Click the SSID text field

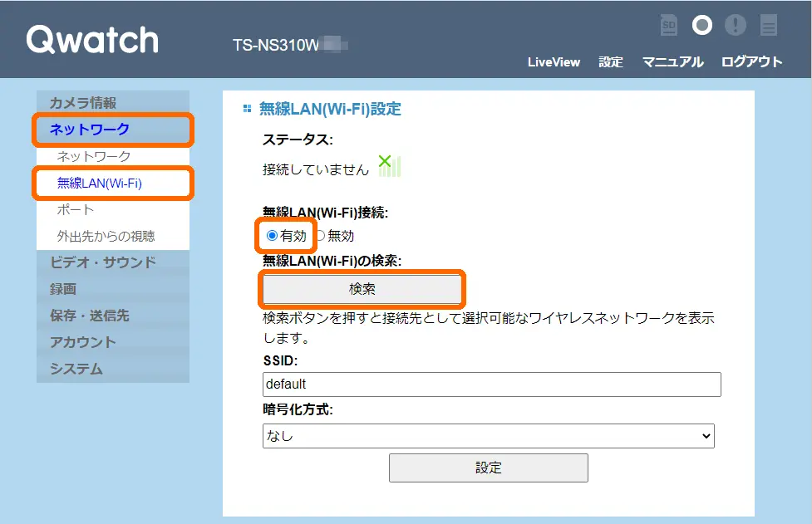491,384
